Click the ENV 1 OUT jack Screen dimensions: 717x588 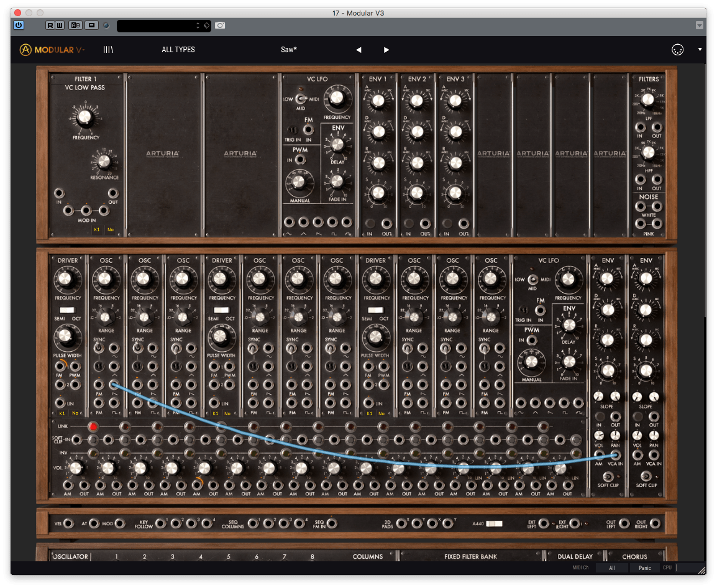(387, 223)
